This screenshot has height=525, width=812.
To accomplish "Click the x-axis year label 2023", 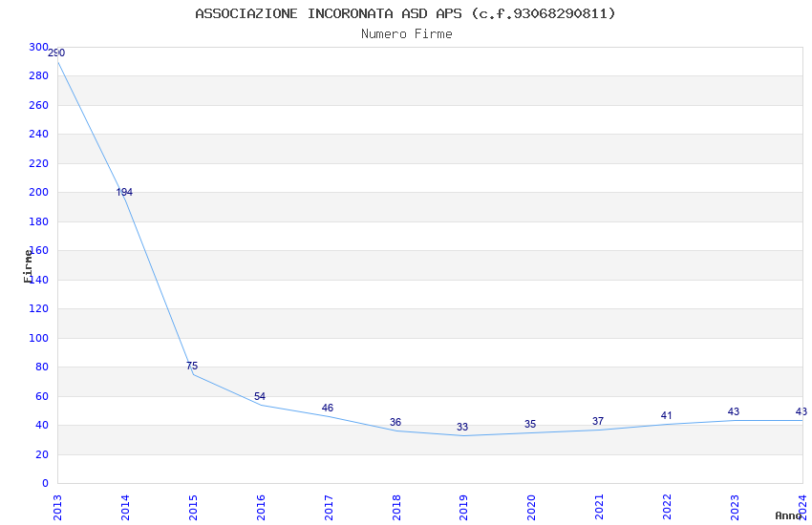I will pyautogui.click(x=735, y=508).
